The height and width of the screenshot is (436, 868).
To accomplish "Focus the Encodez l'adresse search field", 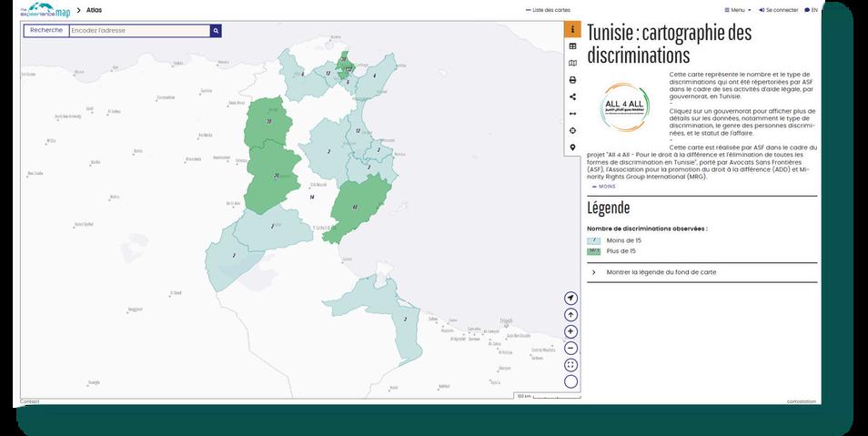I will coord(139,30).
